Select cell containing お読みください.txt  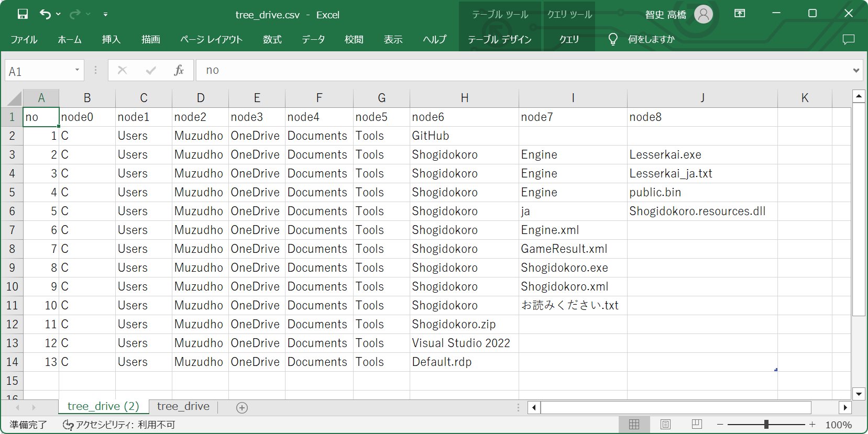click(x=573, y=305)
